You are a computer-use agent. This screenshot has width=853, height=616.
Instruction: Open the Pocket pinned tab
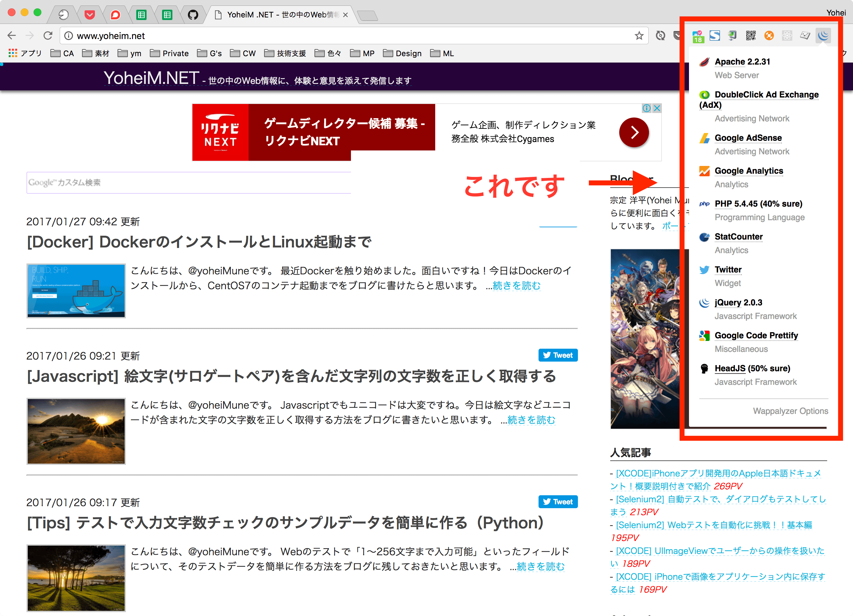tap(89, 15)
